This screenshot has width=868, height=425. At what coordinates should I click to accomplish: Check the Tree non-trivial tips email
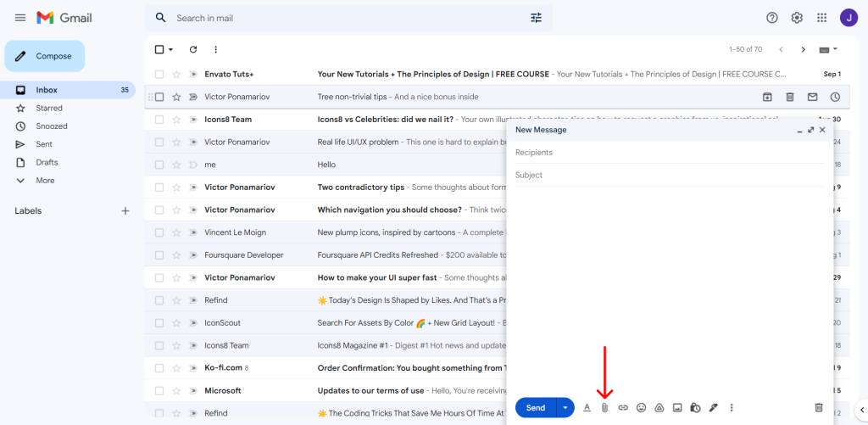[159, 97]
